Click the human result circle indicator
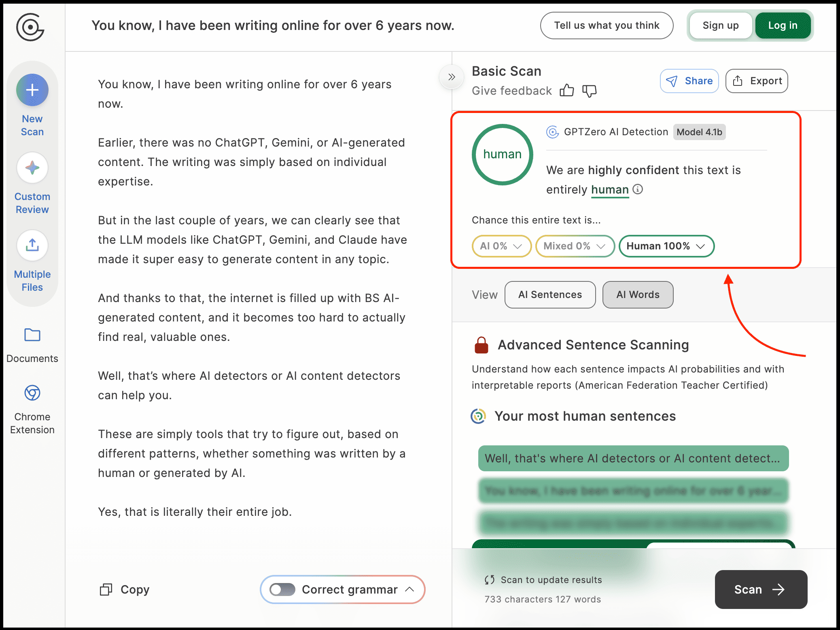Viewport: 840px width, 630px height. (x=502, y=154)
